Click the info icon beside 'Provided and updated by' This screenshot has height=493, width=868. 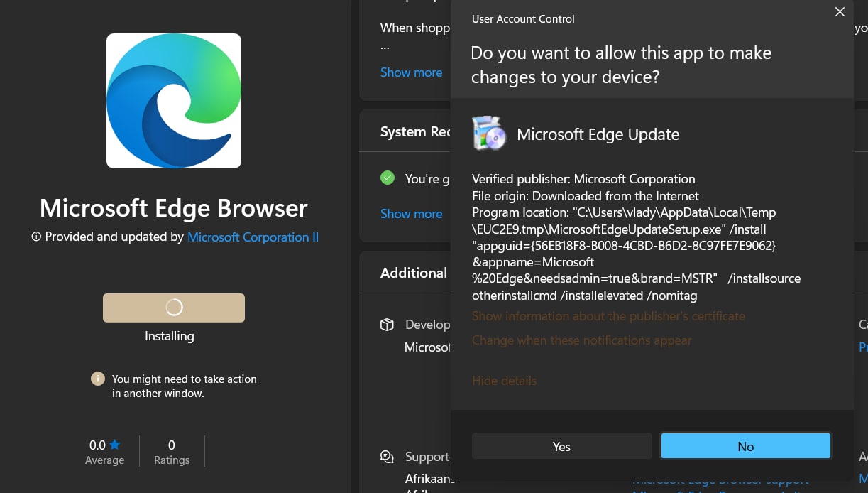pyautogui.click(x=36, y=237)
